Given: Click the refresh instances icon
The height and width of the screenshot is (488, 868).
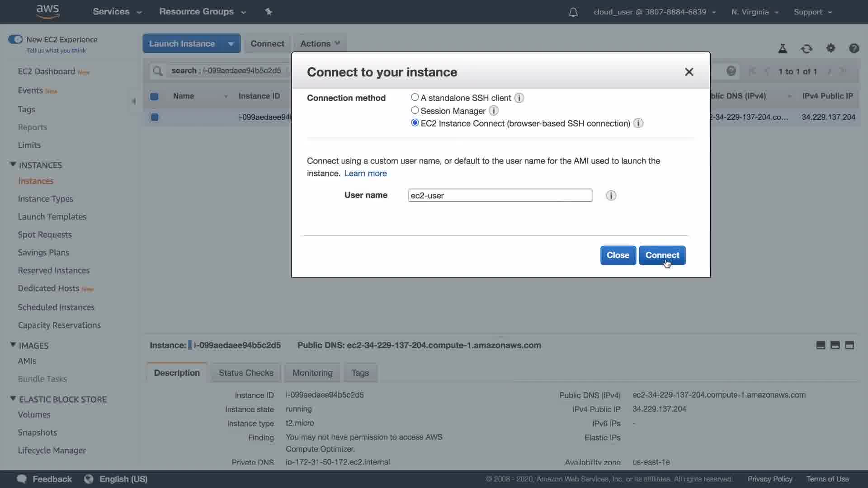Looking at the screenshot, I should [x=807, y=48].
